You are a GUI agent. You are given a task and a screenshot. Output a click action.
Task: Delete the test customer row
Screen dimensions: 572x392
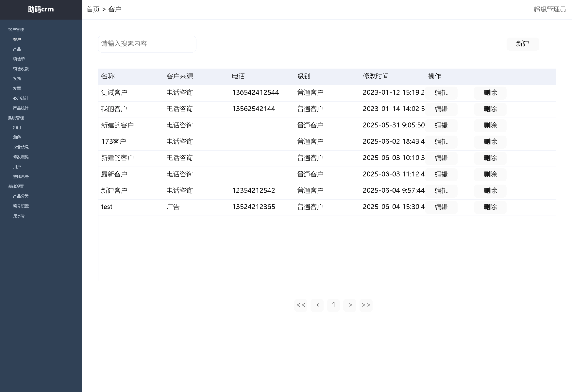490,207
